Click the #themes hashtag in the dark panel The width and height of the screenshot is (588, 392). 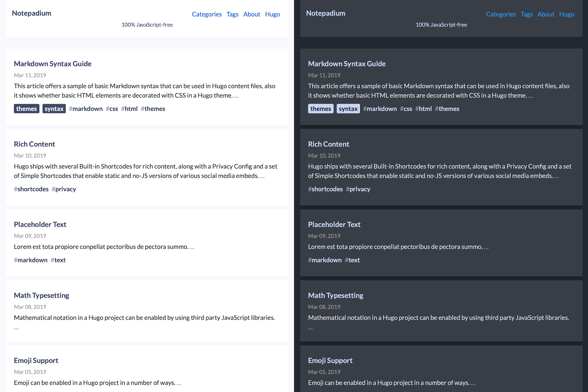click(447, 109)
